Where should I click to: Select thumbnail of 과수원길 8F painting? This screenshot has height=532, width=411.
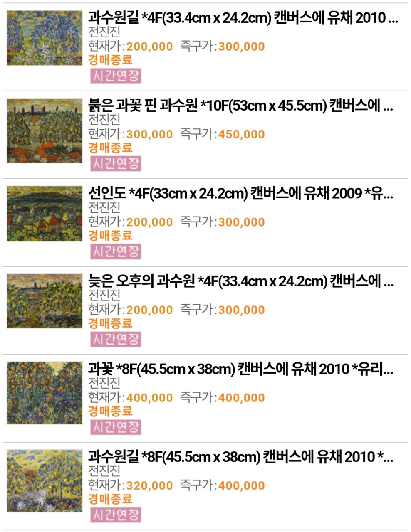(45, 480)
